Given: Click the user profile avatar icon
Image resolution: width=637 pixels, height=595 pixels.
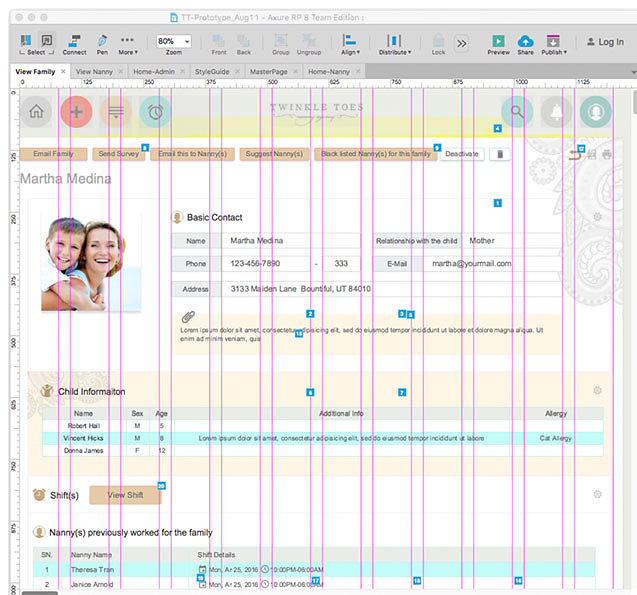Looking at the screenshot, I should 596,112.
